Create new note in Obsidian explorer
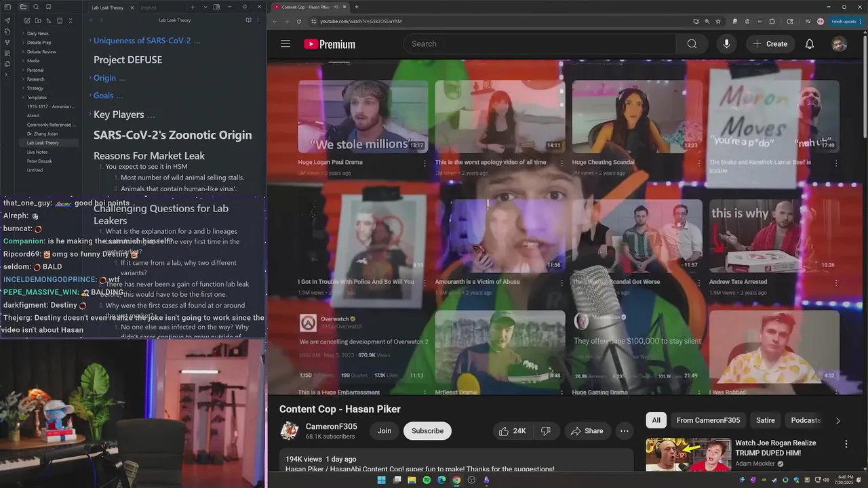This screenshot has width=868, height=488. [27, 21]
